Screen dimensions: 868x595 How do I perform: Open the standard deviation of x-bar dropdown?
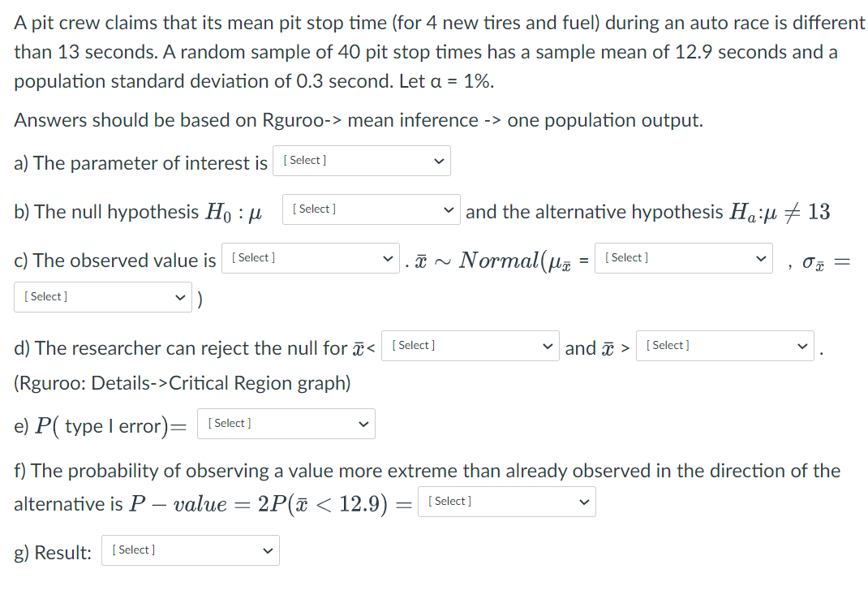point(103,296)
